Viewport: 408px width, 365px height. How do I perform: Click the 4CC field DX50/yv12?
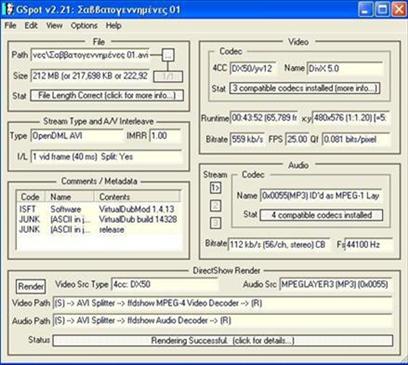click(x=253, y=68)
